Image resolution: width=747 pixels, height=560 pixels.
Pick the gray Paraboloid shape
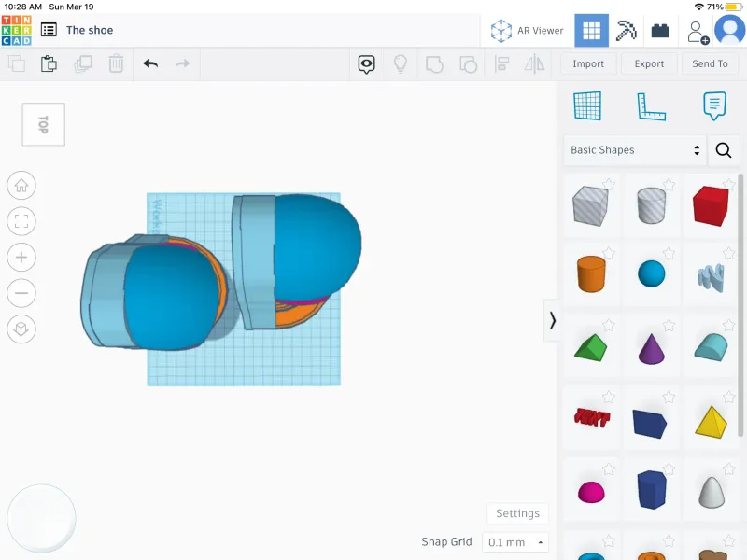[712, 492]
